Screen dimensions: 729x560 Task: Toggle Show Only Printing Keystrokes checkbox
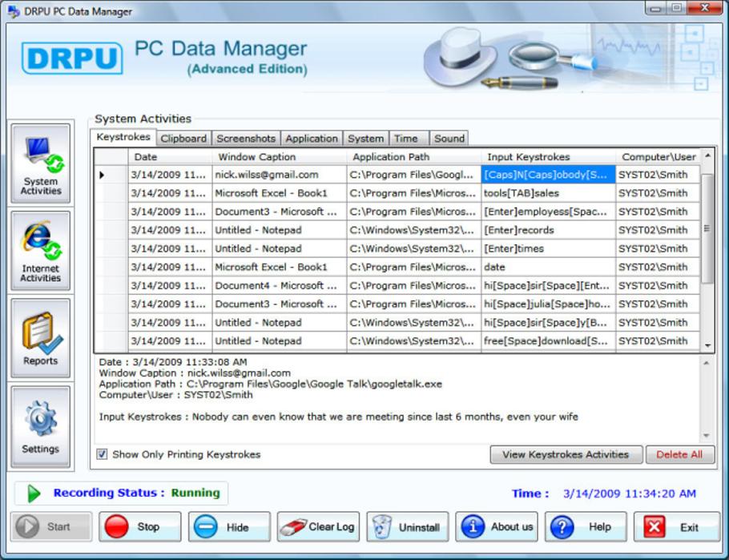click(x=102, y=454)
